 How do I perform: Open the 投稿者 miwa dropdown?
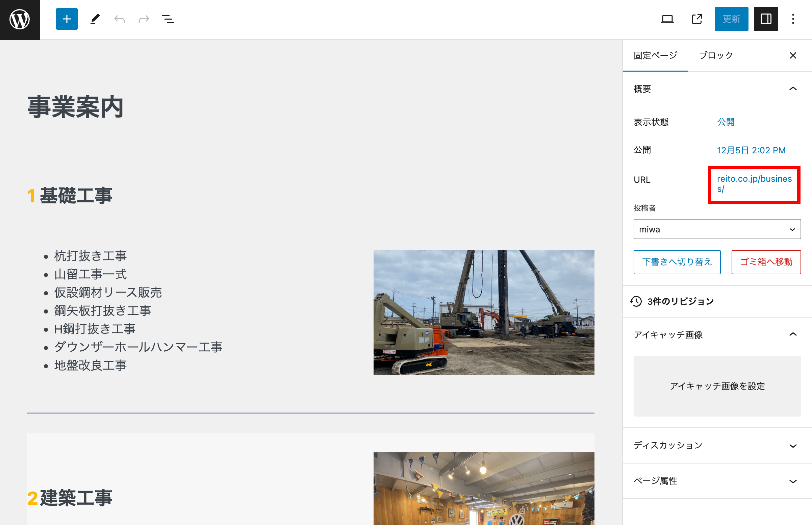click(x=717, y=229)
